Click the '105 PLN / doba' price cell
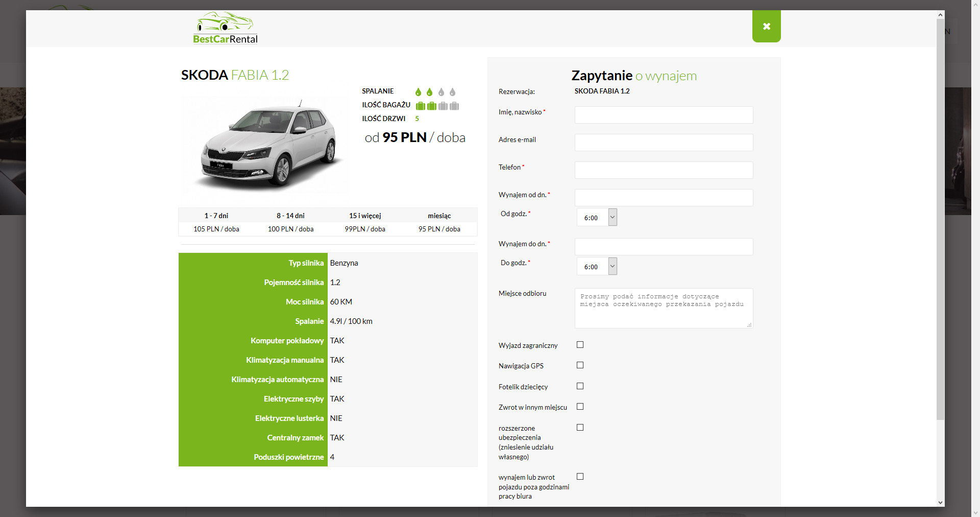Screen dimensions: 980x517 point(216,229)
